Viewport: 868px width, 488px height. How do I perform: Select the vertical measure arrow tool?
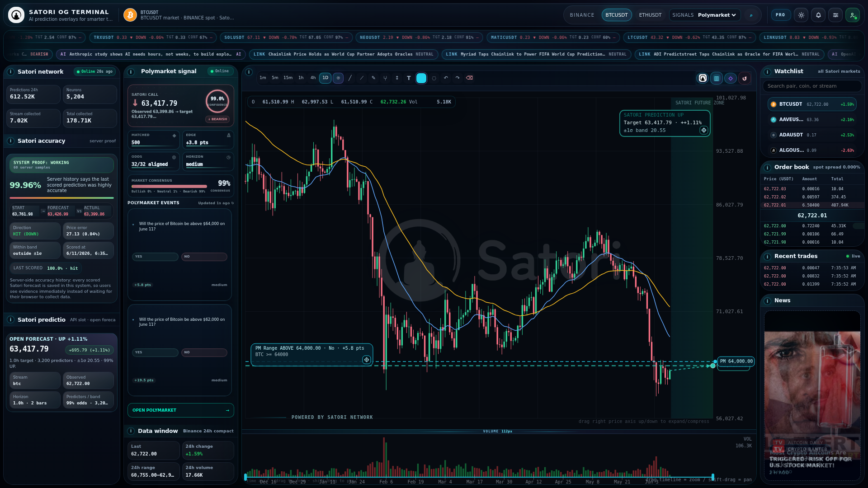click(x=397, y=78)
